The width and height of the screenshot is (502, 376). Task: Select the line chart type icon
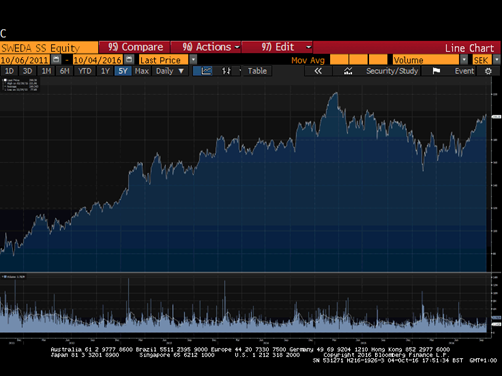tap(206, 71)
